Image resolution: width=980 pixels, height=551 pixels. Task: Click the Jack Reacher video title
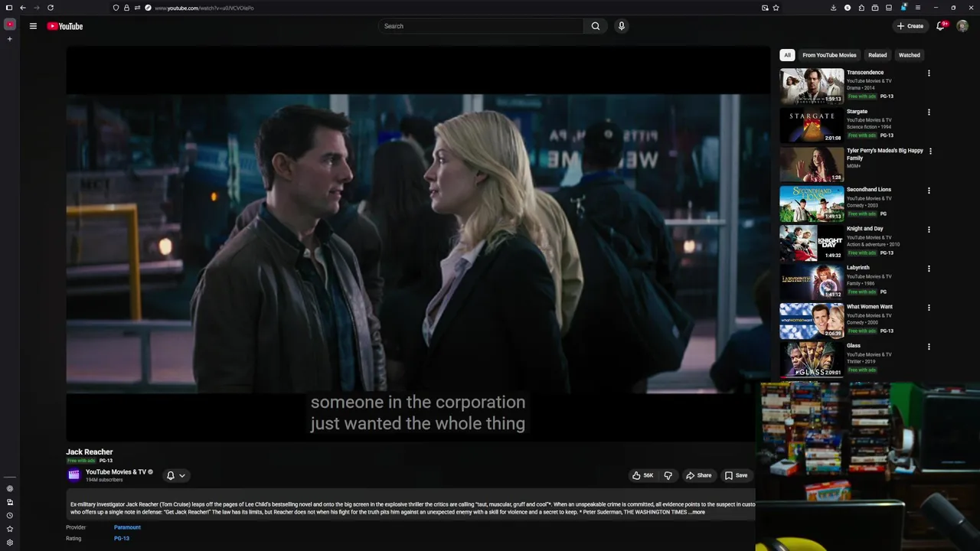click(90, 452)
